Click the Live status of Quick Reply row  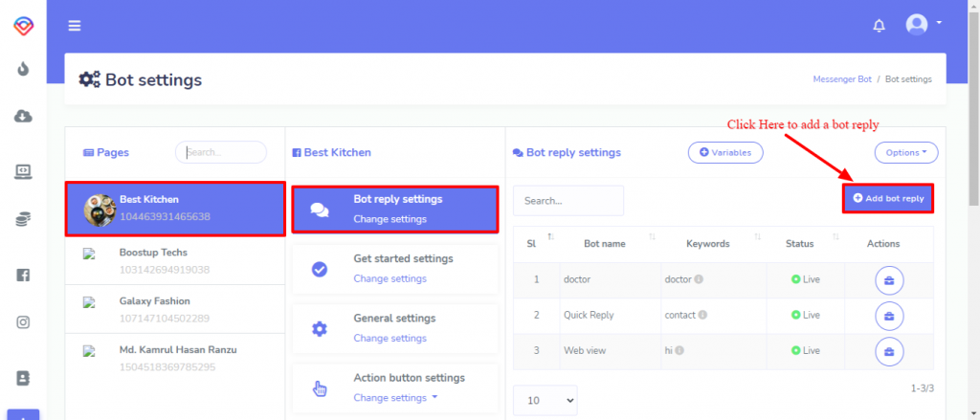[806, 315]
